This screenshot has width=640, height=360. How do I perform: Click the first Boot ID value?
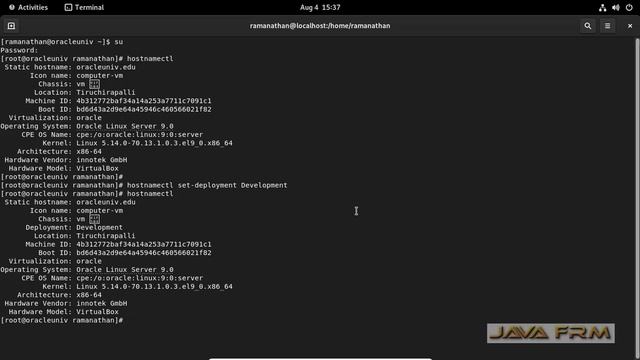click(x=144, y=109)
